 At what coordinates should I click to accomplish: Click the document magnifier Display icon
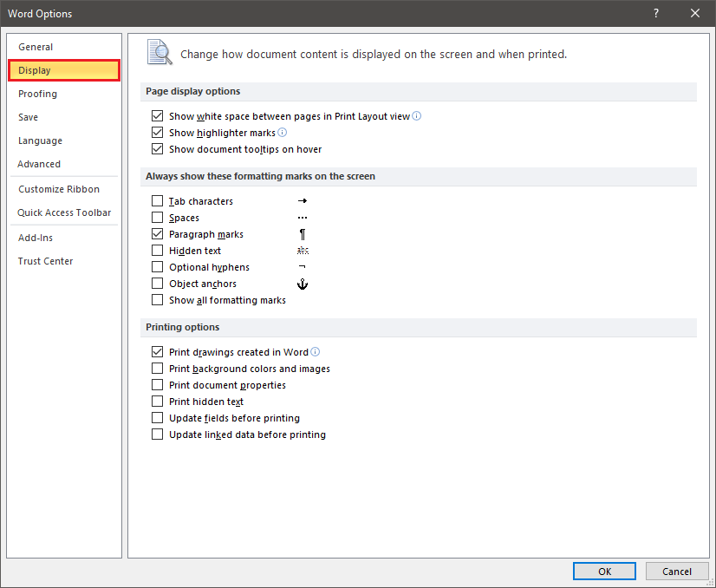pyautogui.click(x=159, y=53)
